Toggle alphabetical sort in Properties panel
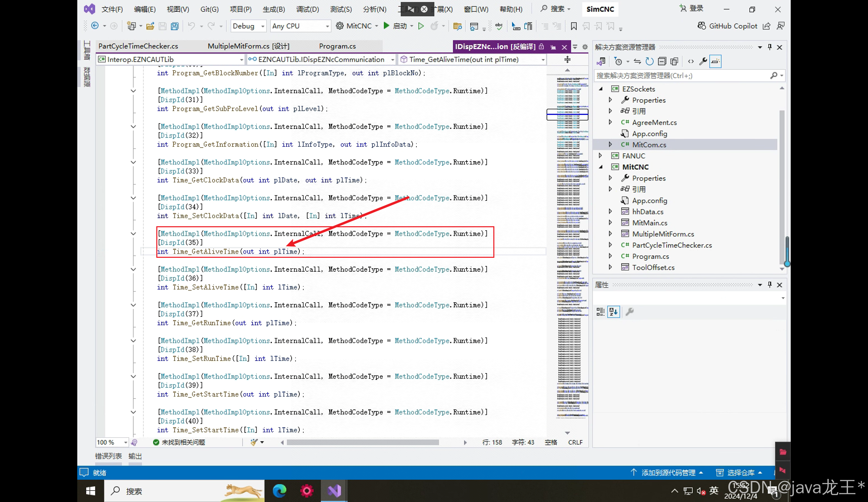The image size is (868, 502). click(613, 312)
